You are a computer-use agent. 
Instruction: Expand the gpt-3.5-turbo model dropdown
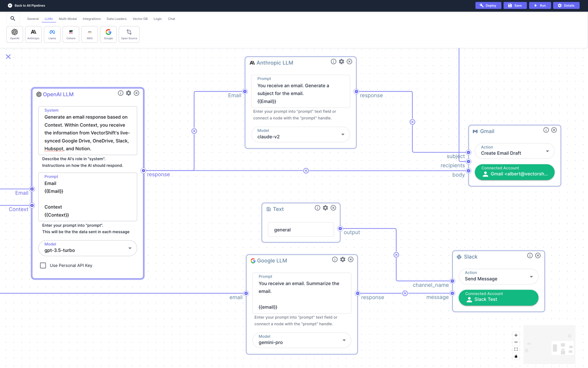click(88, 248)
